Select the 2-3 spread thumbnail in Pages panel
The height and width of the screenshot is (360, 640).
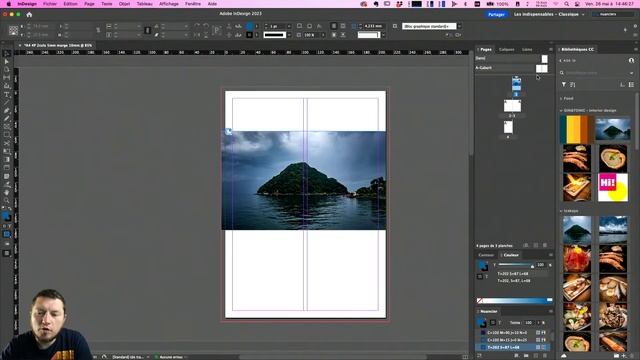click(x=512, y=106)
